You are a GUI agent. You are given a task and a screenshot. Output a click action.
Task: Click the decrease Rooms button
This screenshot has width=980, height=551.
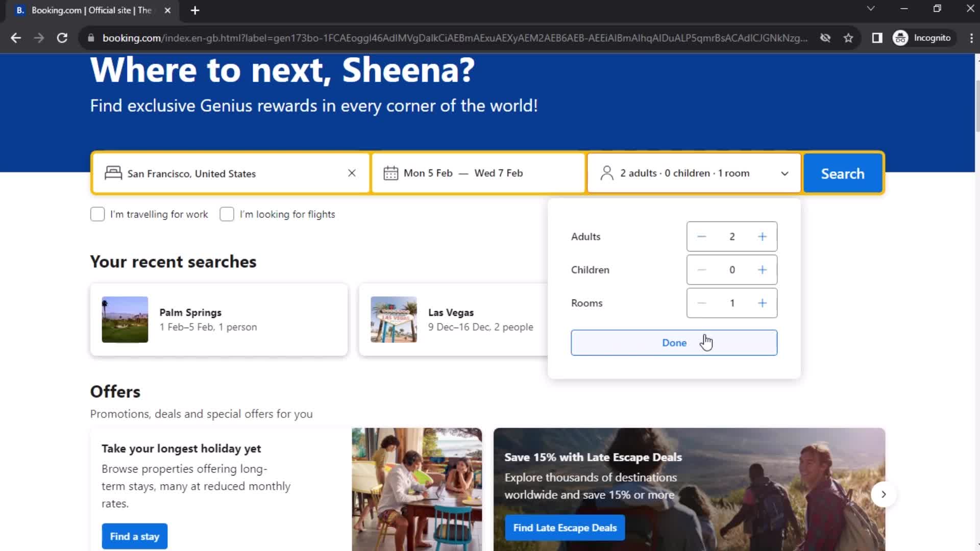click(x=701, y=303)
